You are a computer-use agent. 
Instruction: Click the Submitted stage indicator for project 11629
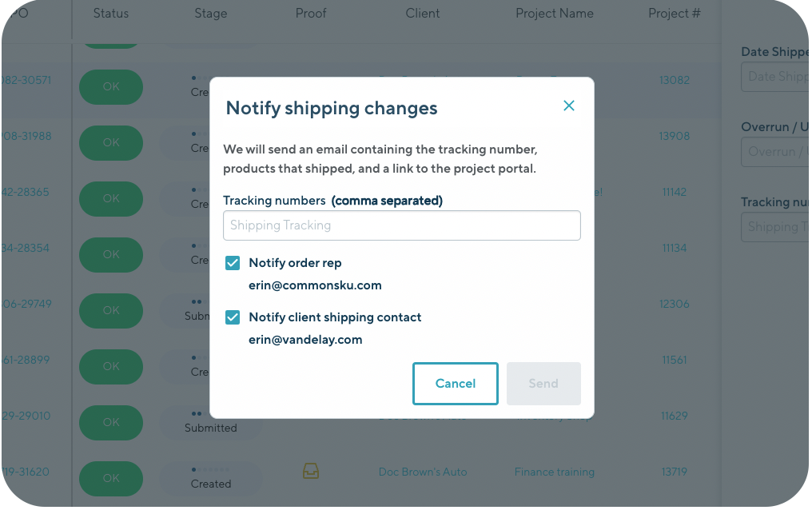click(x=210, y=422)
